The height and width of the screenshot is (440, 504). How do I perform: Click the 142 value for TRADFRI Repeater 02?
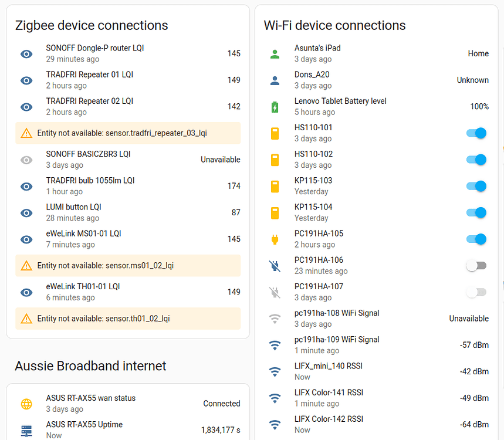click(234, 107)
